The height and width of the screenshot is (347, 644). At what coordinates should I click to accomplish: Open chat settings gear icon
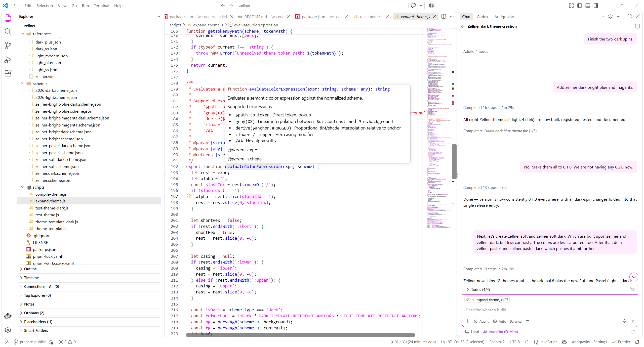coord(610,16)
